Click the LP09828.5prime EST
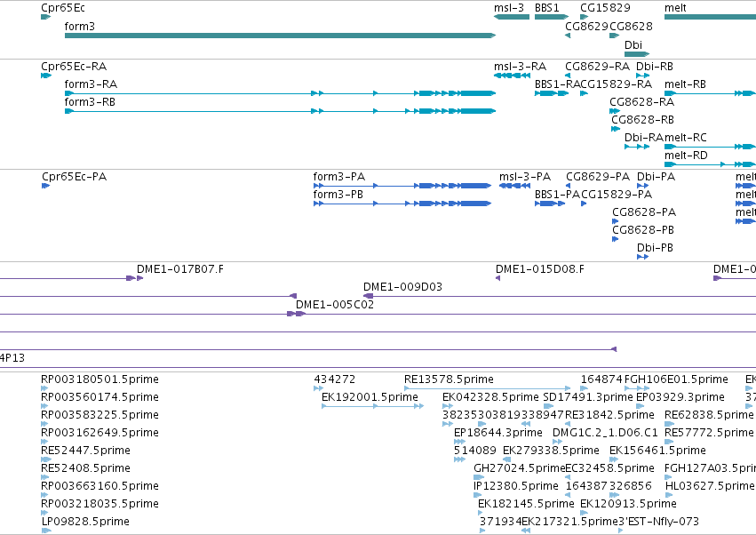The height and width of the screenshot is (535, 756). tap(46, 531)
